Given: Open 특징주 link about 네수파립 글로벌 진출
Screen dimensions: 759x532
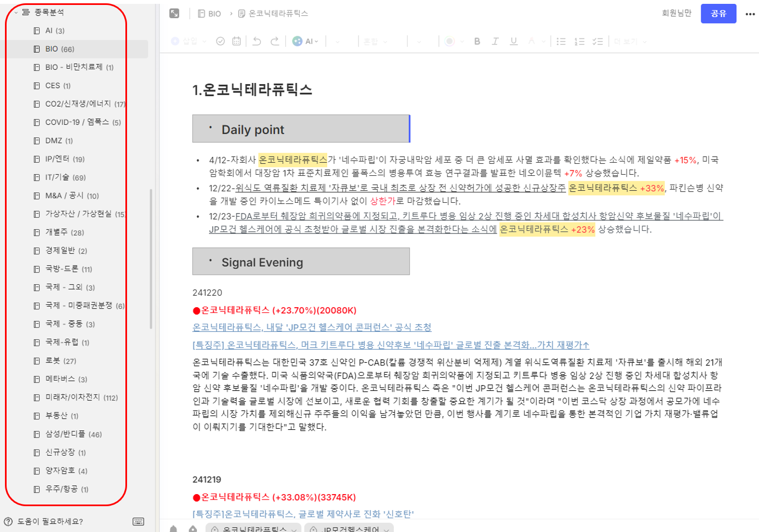Looking at the screenshot, I should [x=391, y=345].
